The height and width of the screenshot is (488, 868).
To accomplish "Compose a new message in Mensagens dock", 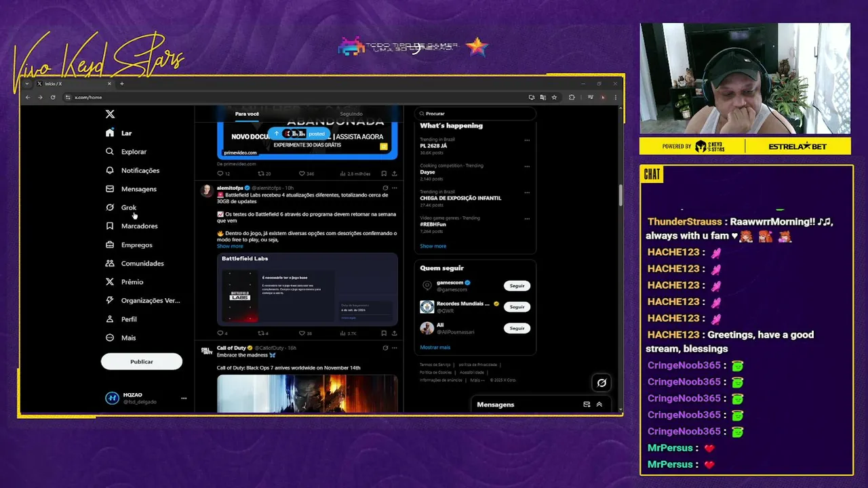I will click(x=587, y=405).
